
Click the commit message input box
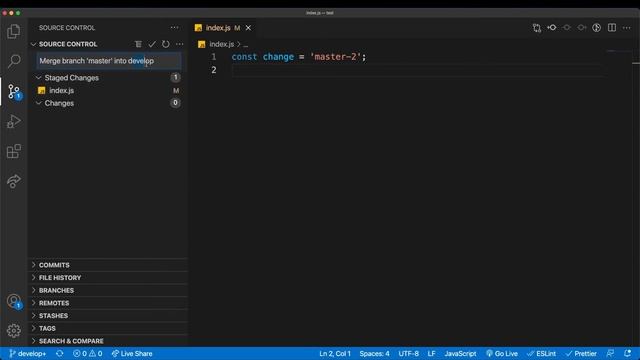point(109,61)
